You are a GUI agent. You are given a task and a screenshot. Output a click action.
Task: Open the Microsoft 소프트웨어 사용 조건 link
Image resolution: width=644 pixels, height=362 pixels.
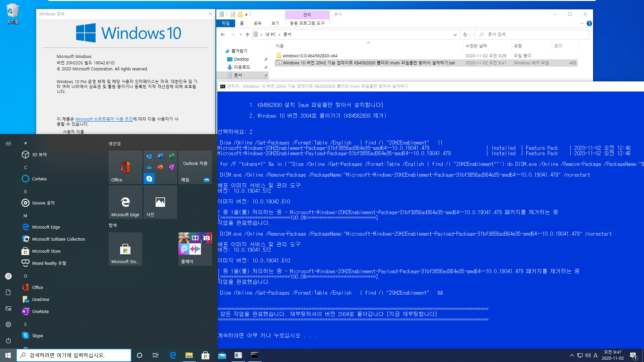pyautogui.click(x=104, y=119)
